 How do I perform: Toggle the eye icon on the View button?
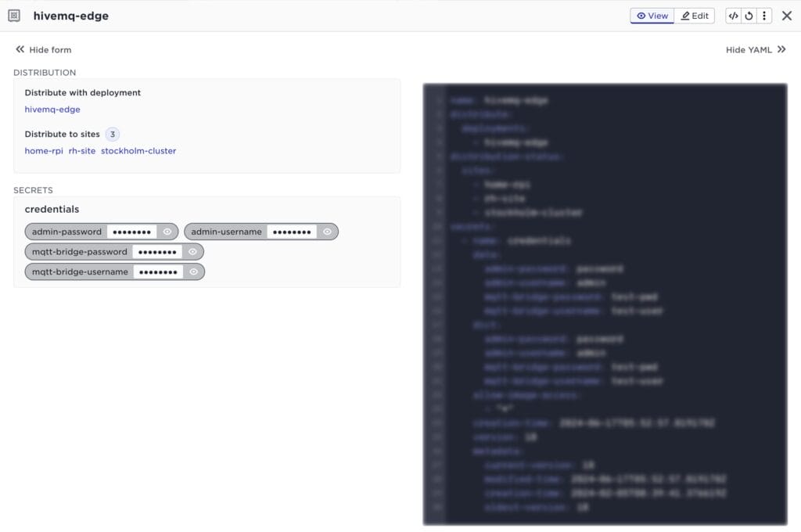tap(640, 16)
